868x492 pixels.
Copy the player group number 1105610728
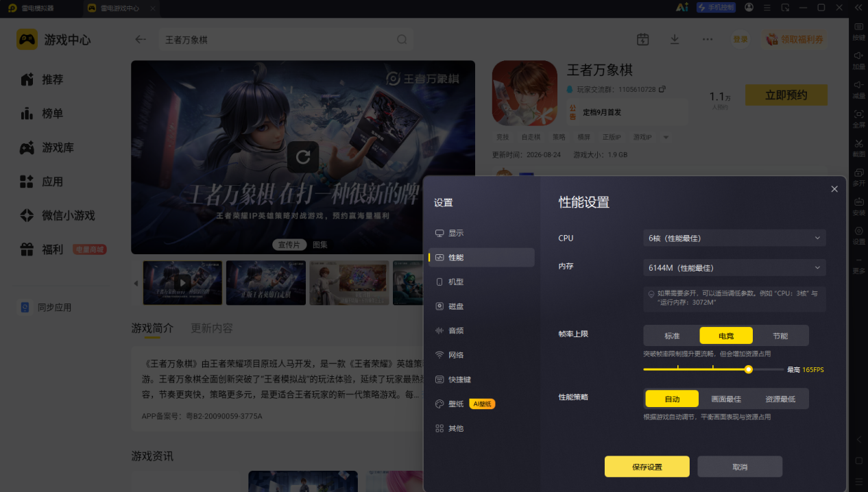pyautogui.click(x=662, y=89)
